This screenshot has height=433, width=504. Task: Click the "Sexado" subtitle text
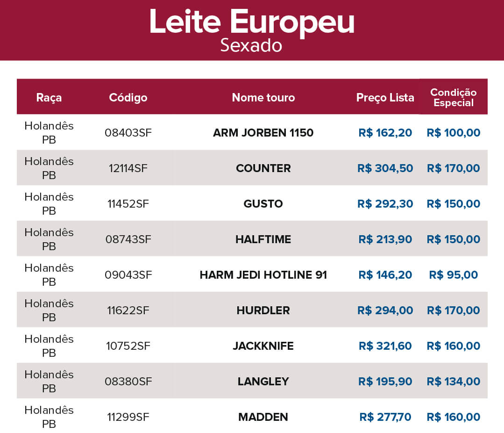coord(251,46)
